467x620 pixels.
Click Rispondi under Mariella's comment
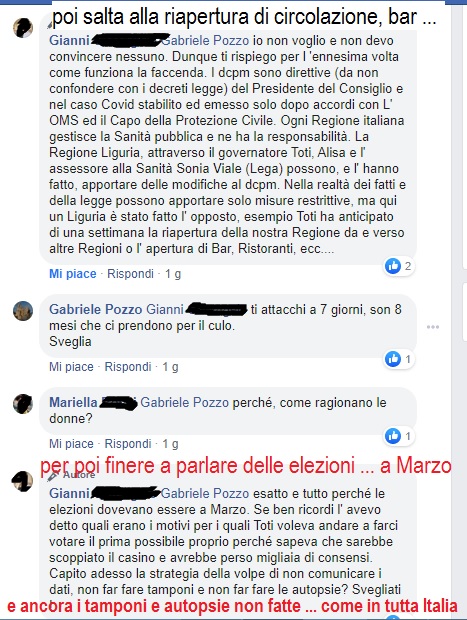[x=128, y=444]
